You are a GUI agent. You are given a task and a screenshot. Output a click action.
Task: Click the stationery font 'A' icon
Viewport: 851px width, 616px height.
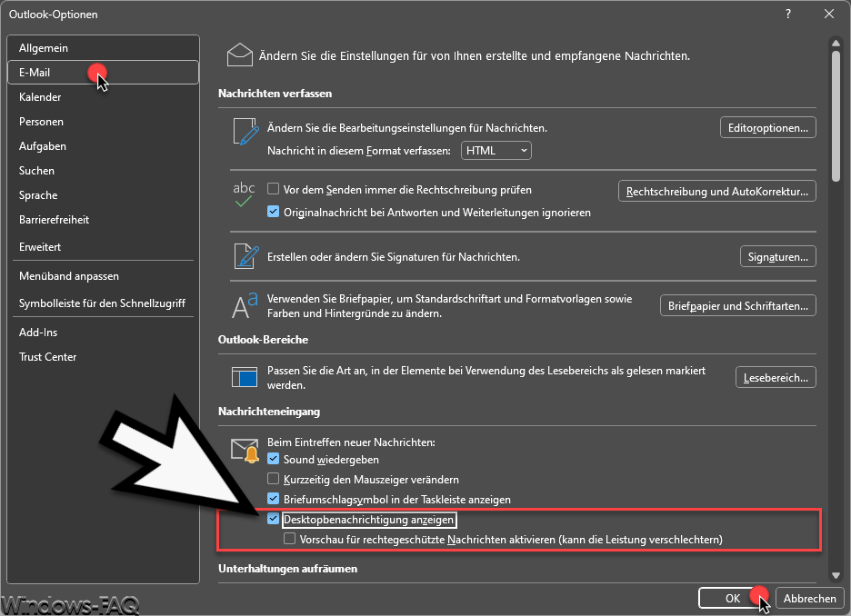(245, 306)
